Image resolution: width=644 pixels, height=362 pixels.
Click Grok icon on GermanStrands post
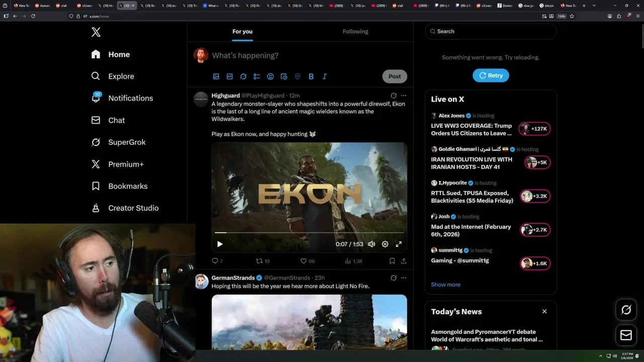[x=393, y=278]
